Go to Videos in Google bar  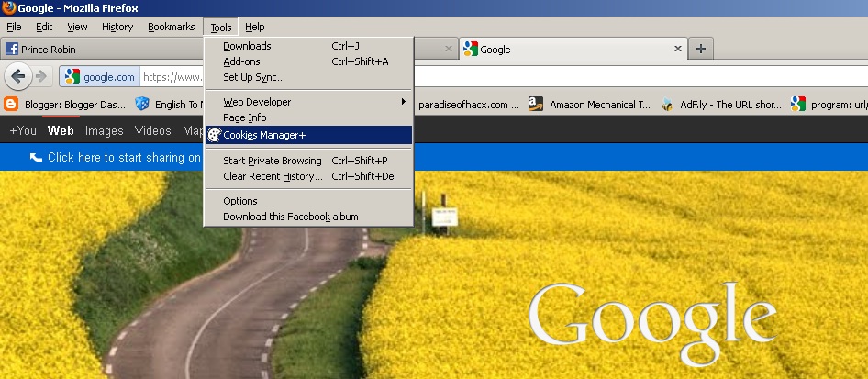(x=153, y=130)
